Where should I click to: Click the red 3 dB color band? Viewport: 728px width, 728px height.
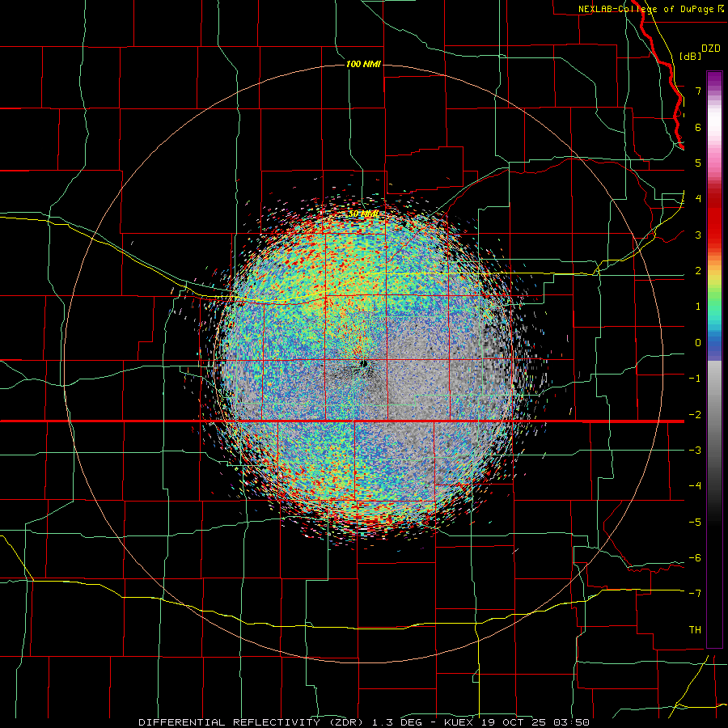tap(714, 235)
